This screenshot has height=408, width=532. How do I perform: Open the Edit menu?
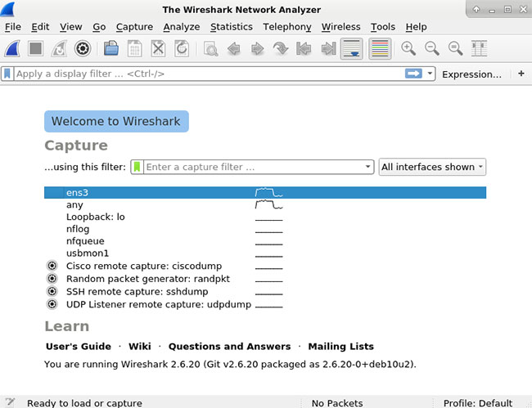pyautogui.click(x=40, y=27)
